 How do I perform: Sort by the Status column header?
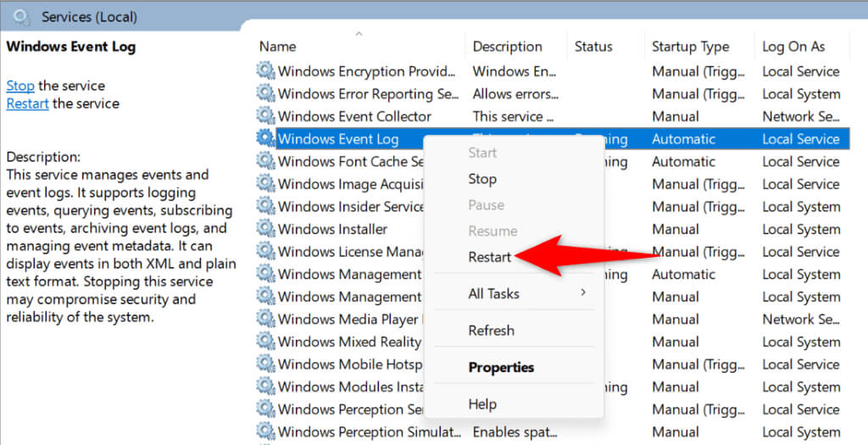(x=593, y=47)
